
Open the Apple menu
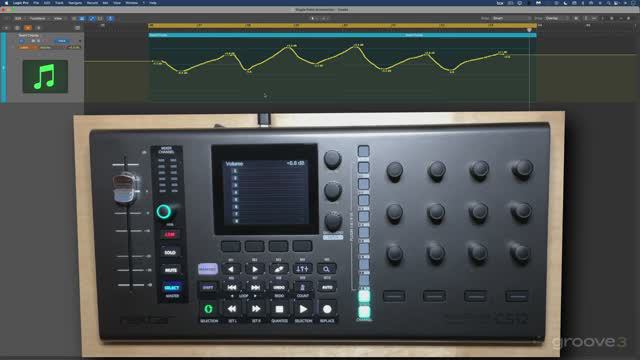pos(6,2)
